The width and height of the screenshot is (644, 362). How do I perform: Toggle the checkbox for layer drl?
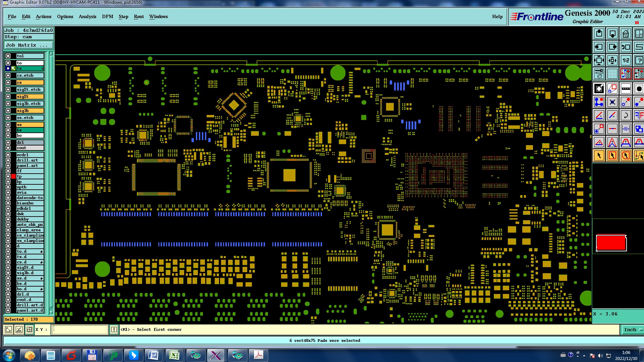8,142
